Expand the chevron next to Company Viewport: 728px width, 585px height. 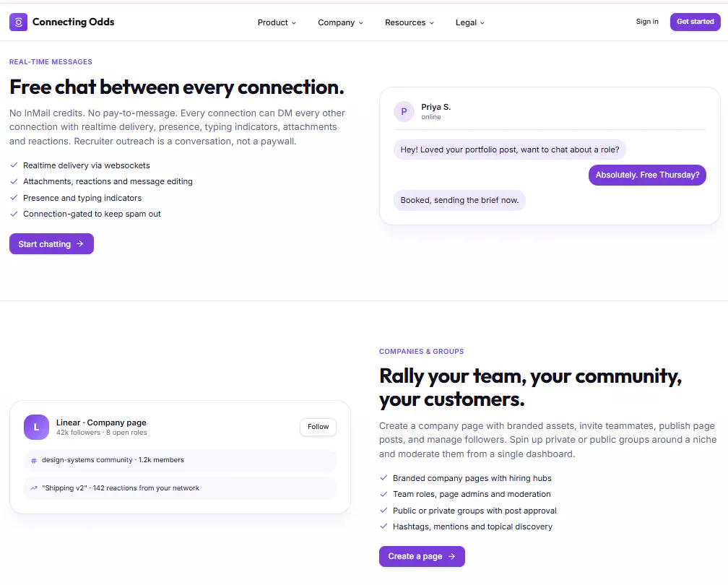click(361, 23)
